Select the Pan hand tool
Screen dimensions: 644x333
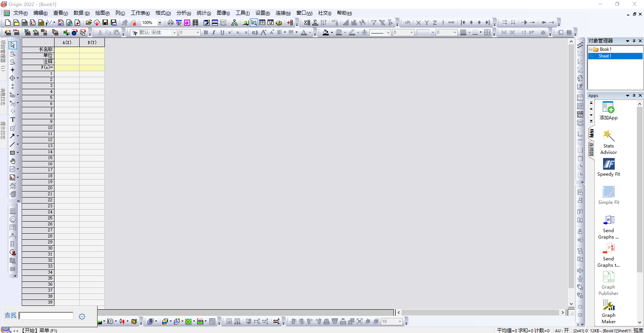tap(12, 161)
